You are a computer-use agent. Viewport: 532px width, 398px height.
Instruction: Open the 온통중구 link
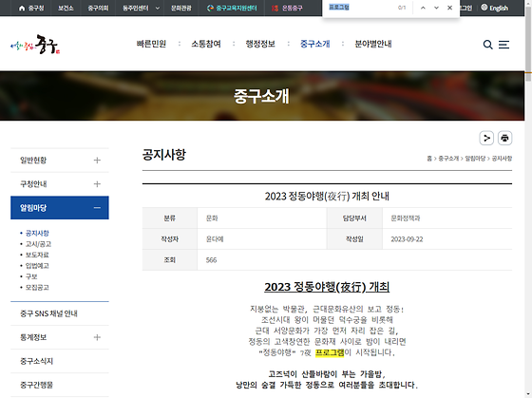287,8
